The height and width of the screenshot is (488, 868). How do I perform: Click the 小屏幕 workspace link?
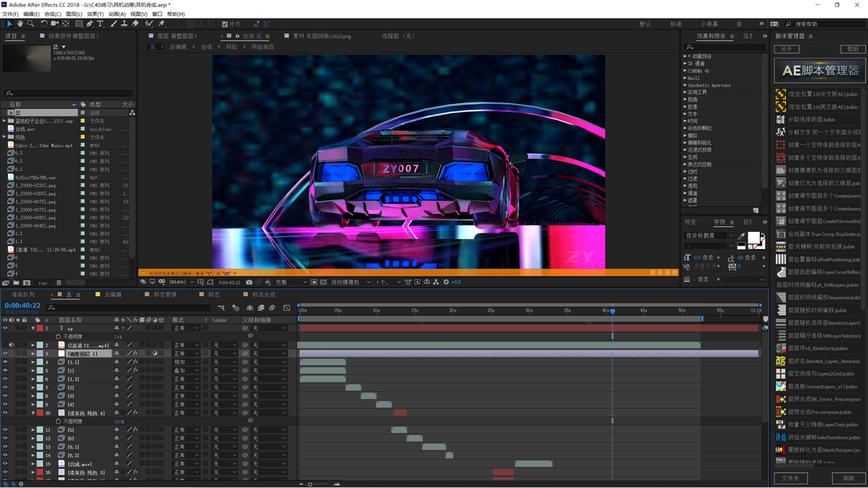click(709, 24)
